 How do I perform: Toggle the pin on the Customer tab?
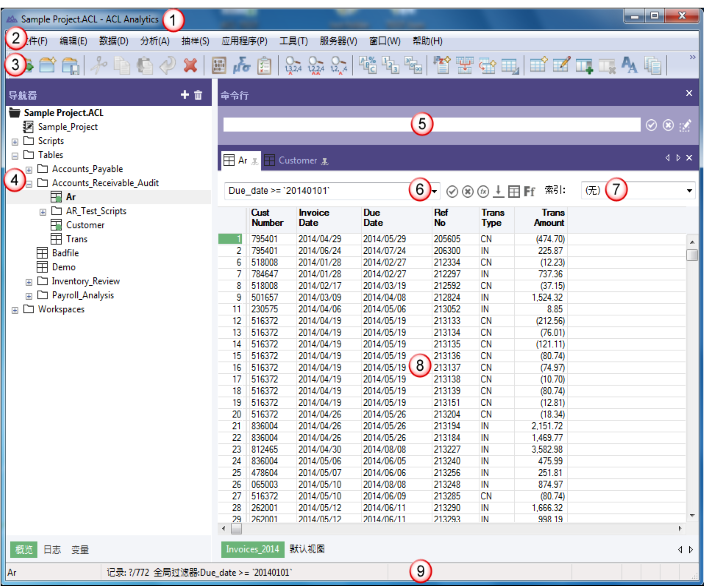[326, 161]
